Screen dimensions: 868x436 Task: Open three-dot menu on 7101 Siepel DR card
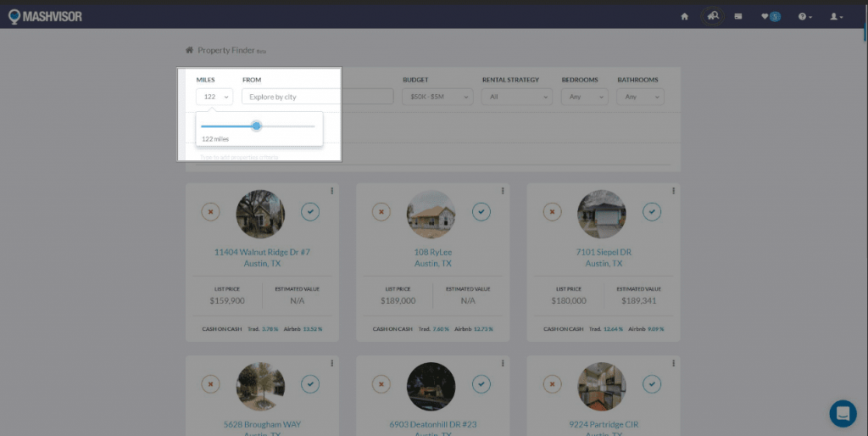pos(674,190)
